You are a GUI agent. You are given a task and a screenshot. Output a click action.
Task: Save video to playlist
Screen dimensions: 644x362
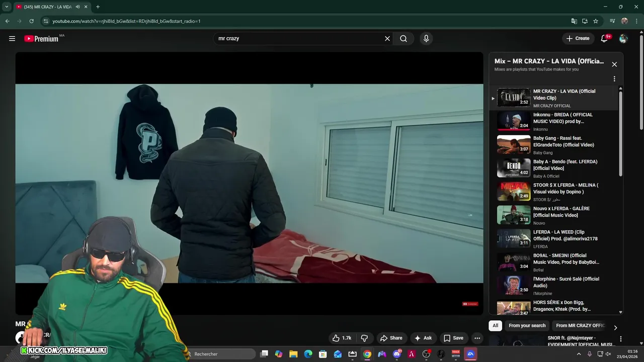(453, 338)
